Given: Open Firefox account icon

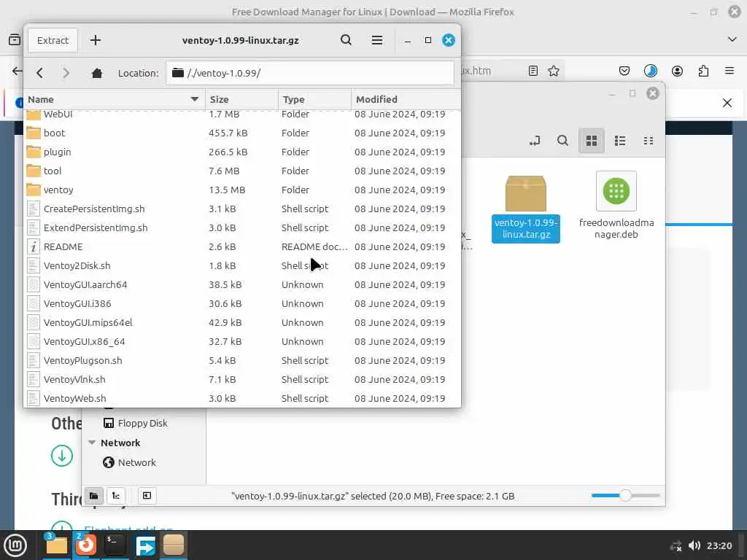Looking at the screenshot, I should 677,71.
